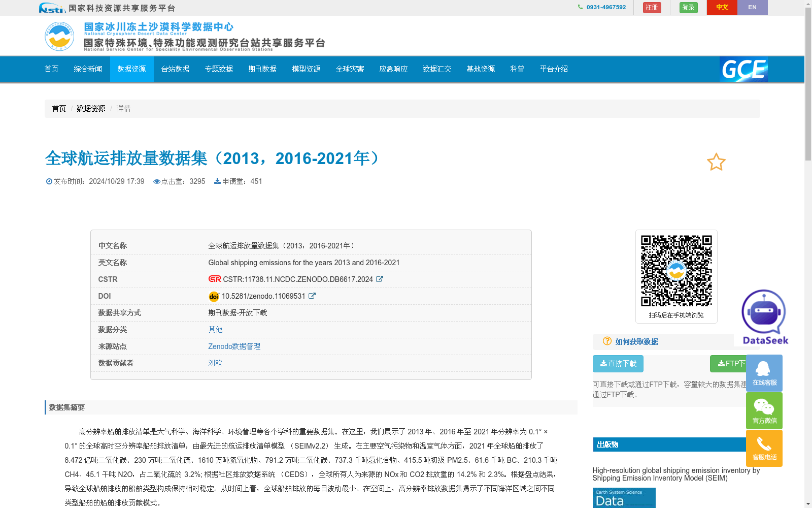Open 模型资源 menu item
Screen dimensions: 812x508
pos(307,69)
